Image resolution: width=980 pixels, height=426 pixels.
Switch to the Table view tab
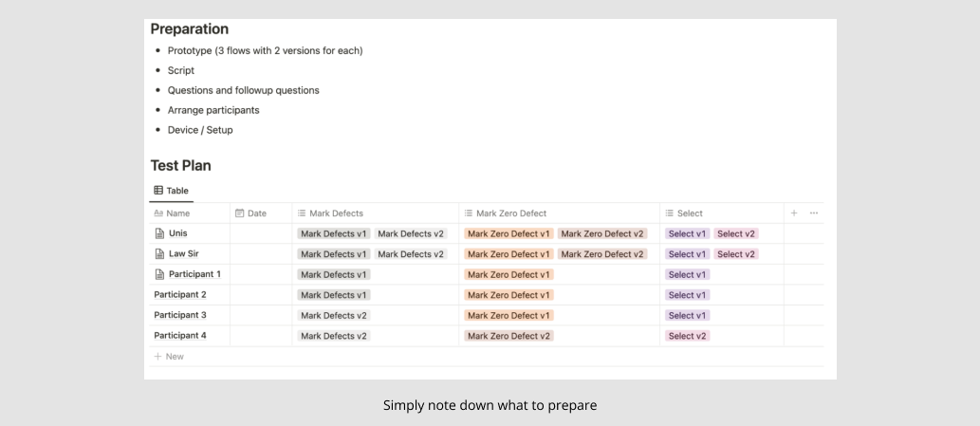point(172,191)
